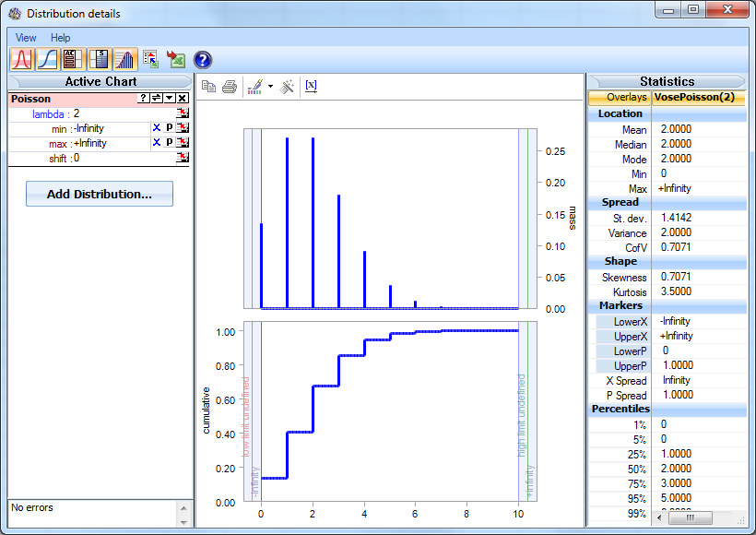Click the UpperX marker label
Viewport: 756px width, 535px height.
(x=623, y=337)
